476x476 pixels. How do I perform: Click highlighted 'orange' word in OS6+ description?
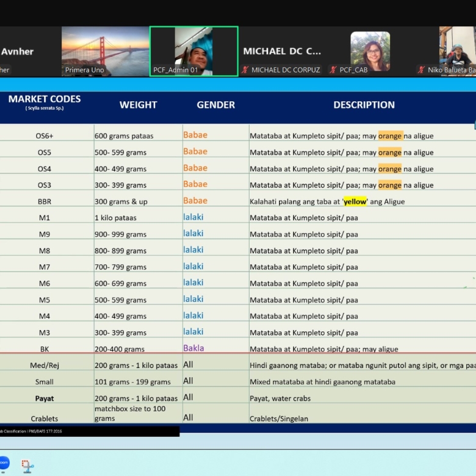click(x=391, y=135)
